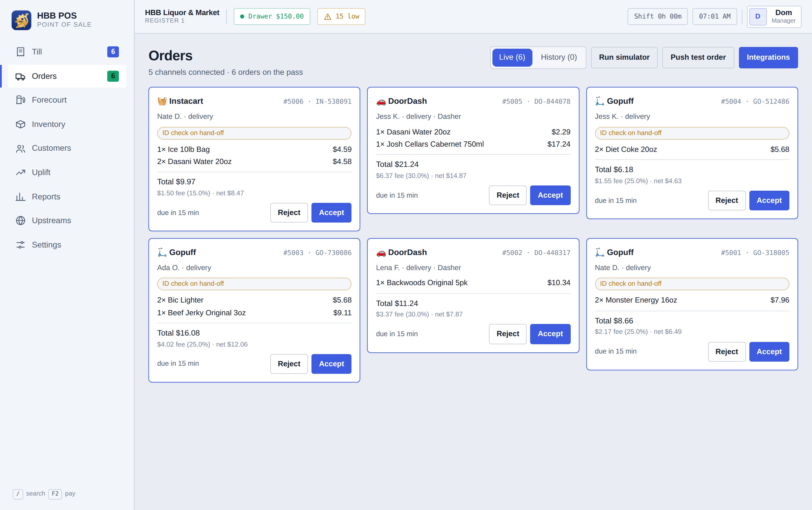The height and width of the screenshot is (510, 812).
Task: Click the Uplift trending arrow icon
Action: (x=21, y=172)
